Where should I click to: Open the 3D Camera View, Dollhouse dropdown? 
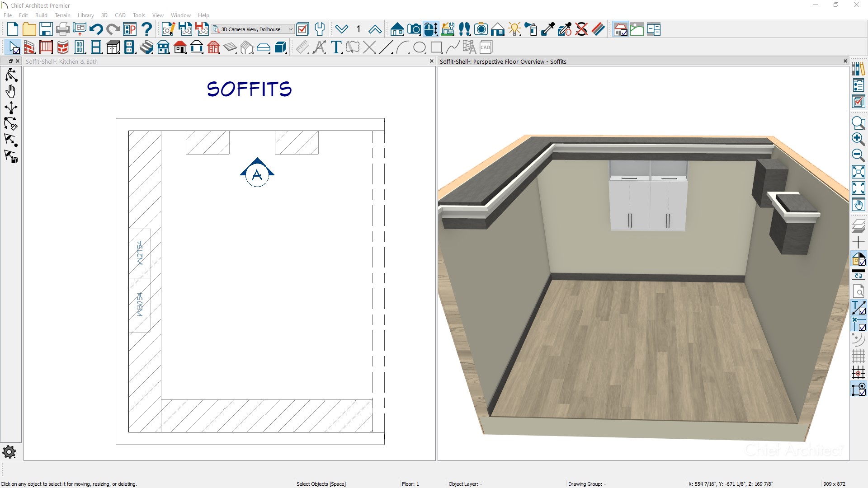pyautogui.click(x=290, y=29)
